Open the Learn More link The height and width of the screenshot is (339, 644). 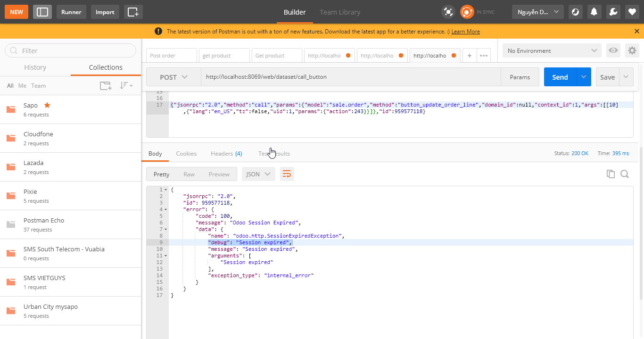pyautogui.click(x=465, y=31)
